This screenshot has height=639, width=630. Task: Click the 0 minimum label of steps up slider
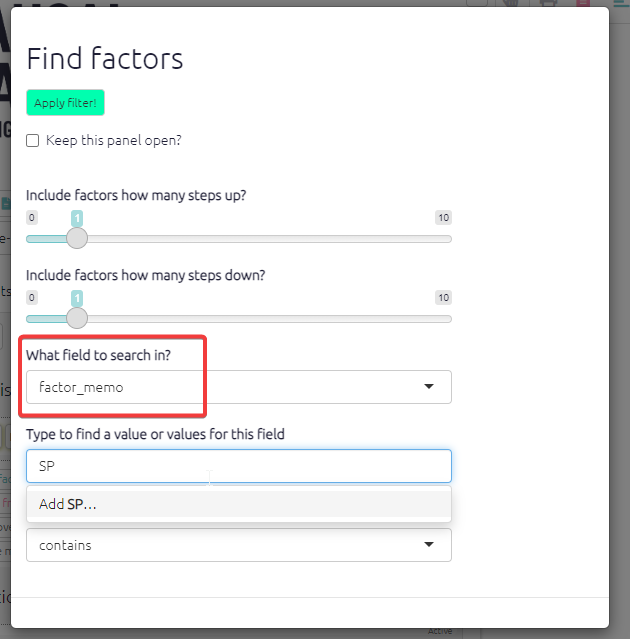[x=32, y=217]
